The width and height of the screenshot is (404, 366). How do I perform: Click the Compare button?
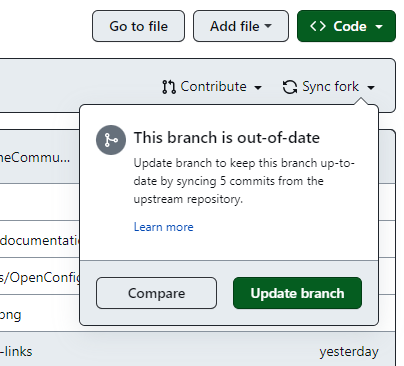pyautogui.click(x=156, y=293)
